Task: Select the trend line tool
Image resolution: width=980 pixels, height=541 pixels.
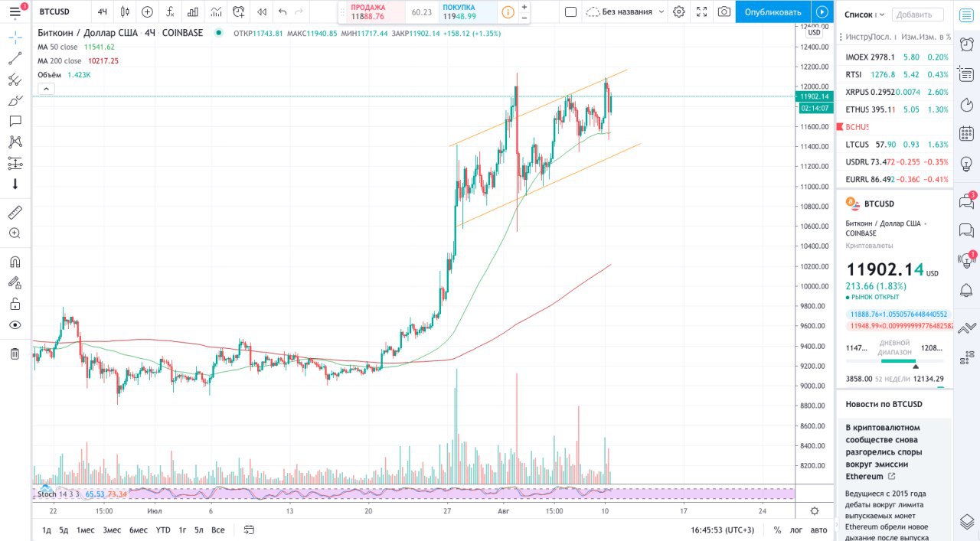Action: (15, 58)
